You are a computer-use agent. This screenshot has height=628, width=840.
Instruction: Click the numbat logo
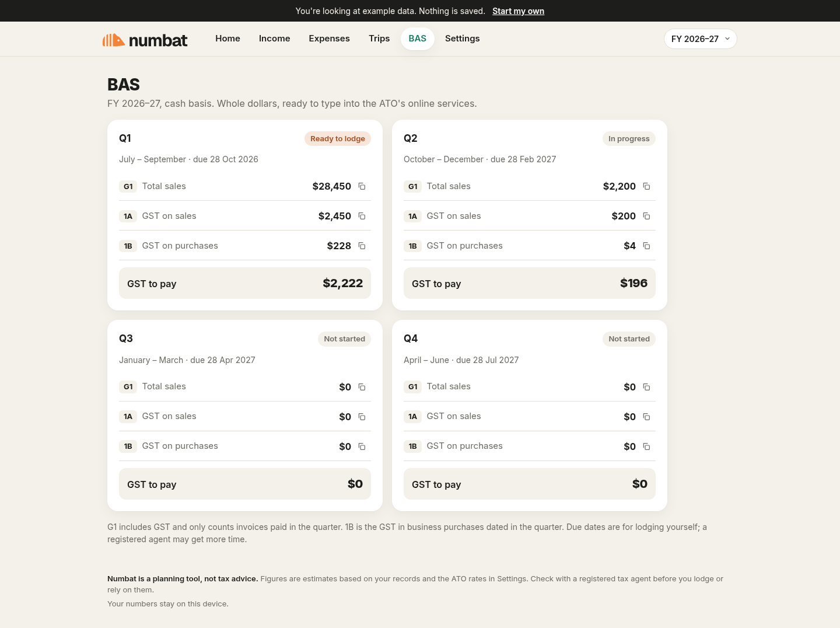pos(145,40)
